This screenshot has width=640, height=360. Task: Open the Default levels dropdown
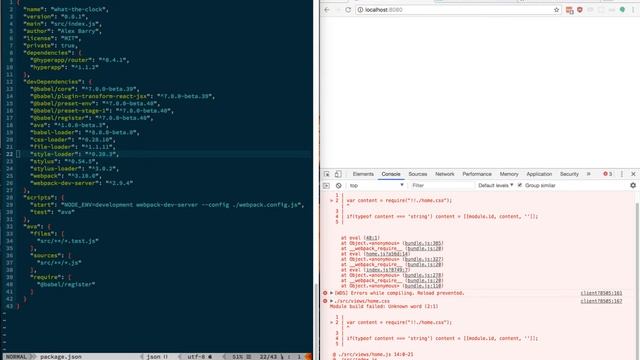click(496, 185)
